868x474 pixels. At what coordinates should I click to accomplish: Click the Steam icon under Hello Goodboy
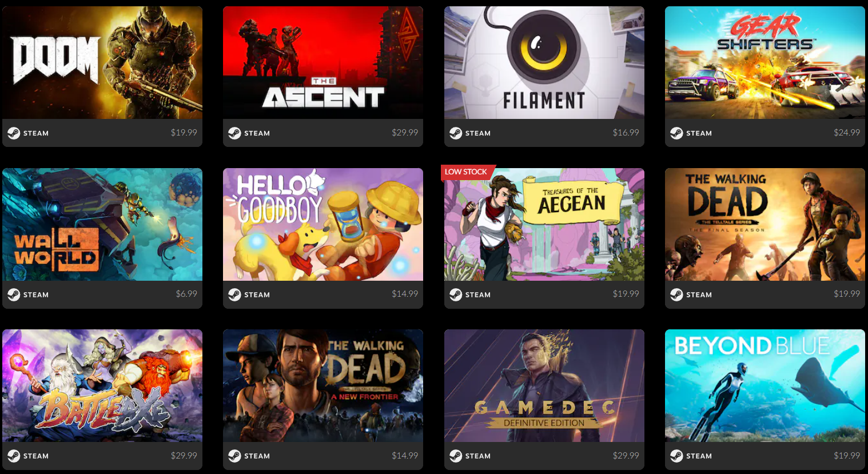(x=234, y=294)
